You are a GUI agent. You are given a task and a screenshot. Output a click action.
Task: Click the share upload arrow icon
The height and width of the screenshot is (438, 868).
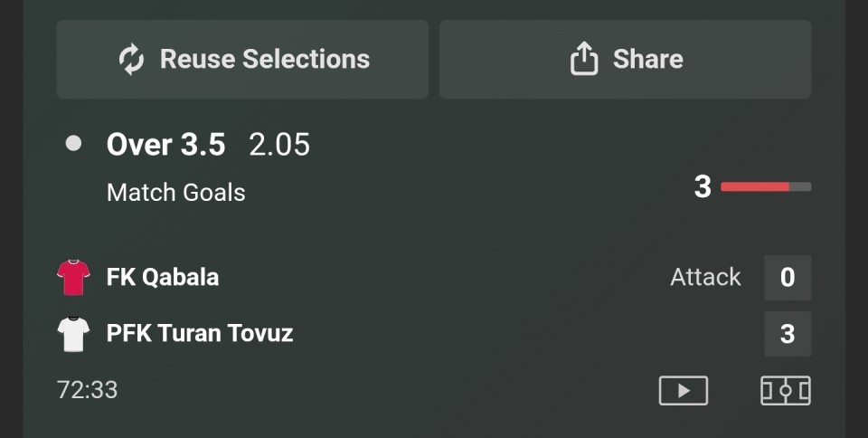click(584, 60)
